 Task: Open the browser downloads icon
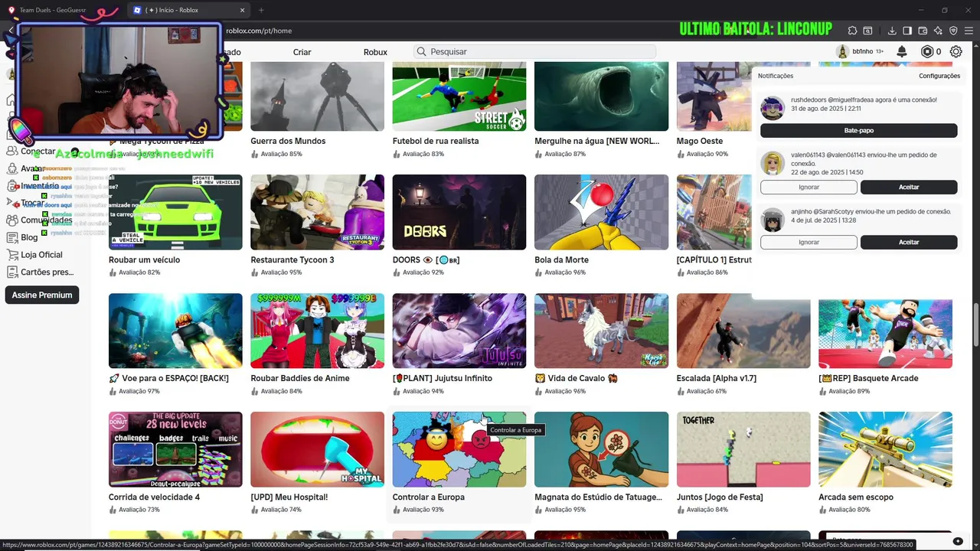[892, 31]
